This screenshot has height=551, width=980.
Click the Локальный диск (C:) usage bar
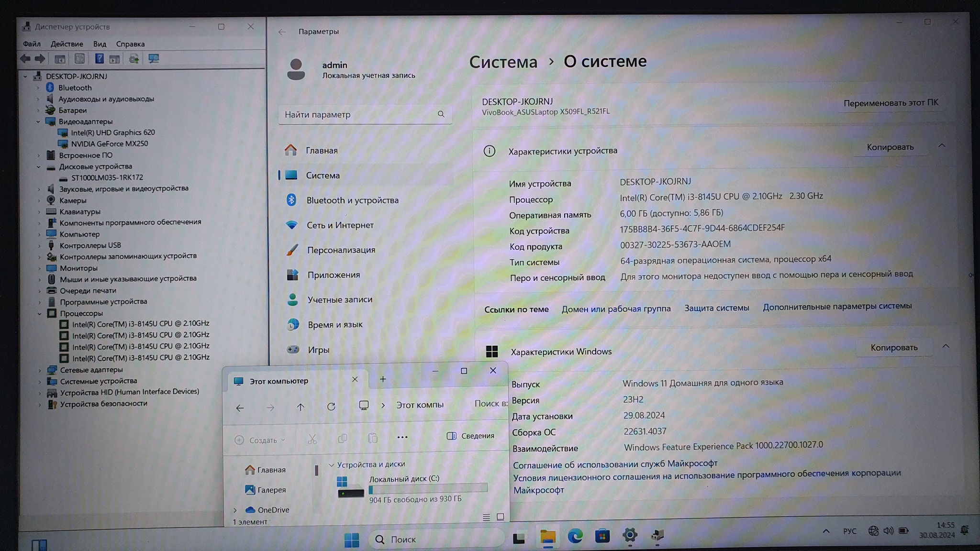tap(428, 488)
